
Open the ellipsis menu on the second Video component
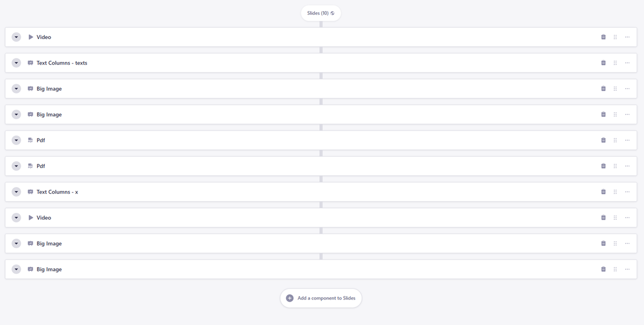point(627,218)
